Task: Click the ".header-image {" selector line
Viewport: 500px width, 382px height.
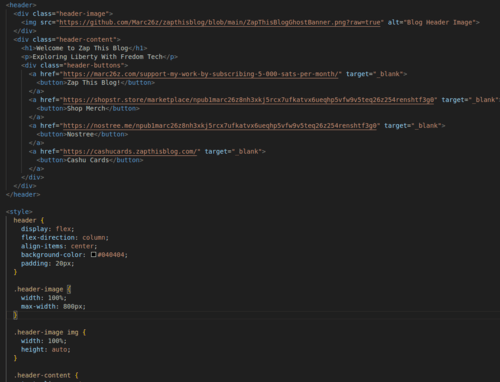Action: coord(42,289)
